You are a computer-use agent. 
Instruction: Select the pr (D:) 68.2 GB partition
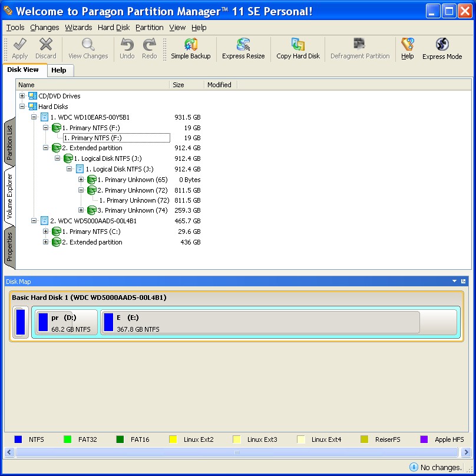pos(66,322)
